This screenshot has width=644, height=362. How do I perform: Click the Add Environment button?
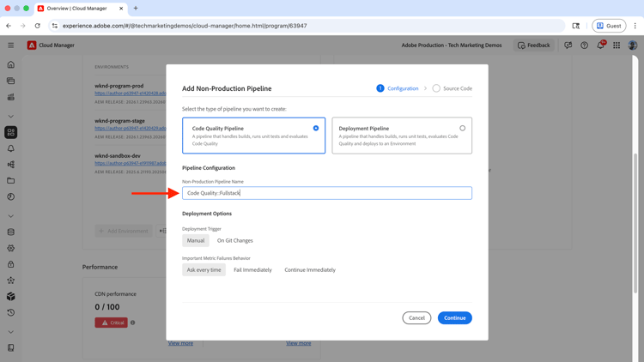tap(124, 231)
